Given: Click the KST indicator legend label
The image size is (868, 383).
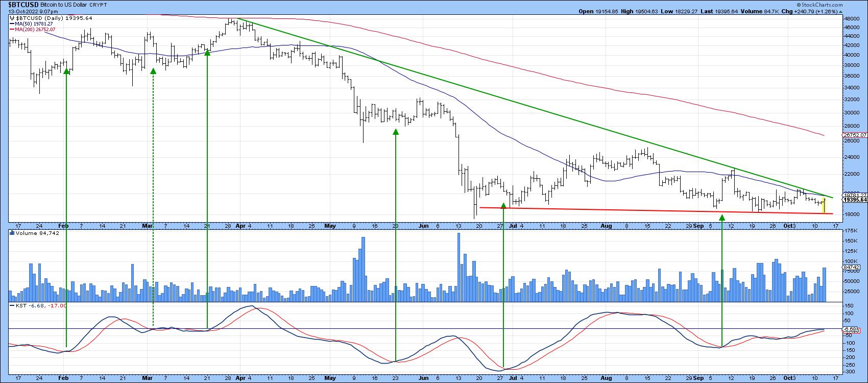Looking at the screenshot, I should coord(19,305).
